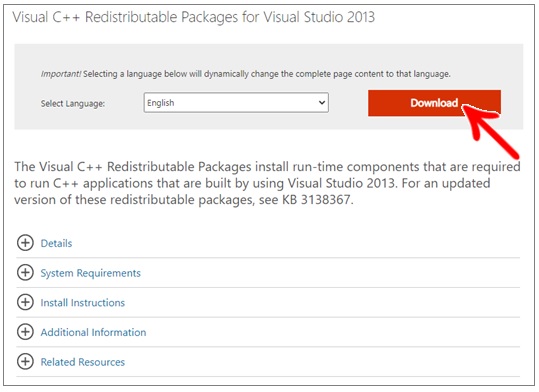Click the Important language notice text
Image resolution: width=539 pixels, height=392 pixels.
point(245,74)
